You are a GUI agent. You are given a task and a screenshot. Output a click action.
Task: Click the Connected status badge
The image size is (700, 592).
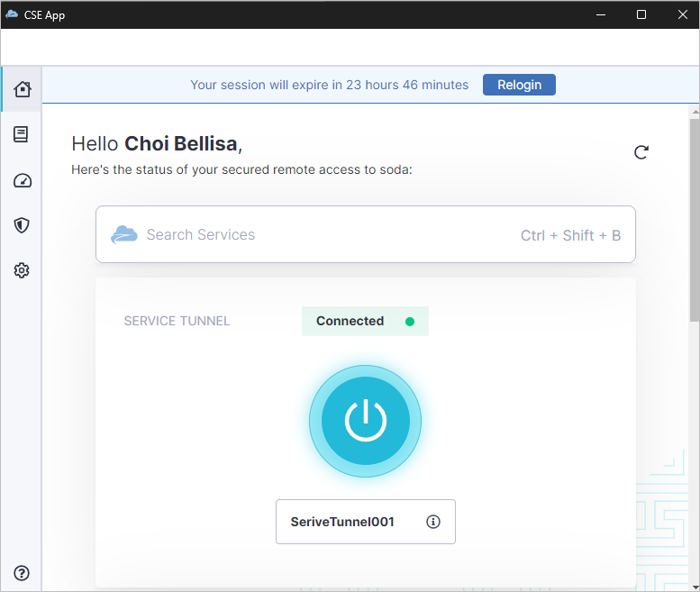(x=365, y=321)
